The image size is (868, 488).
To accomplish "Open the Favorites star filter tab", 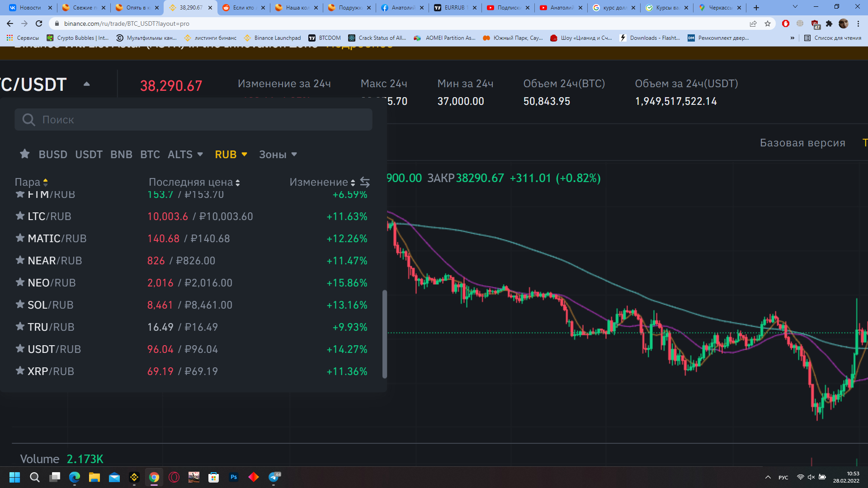I will click(25, 154).
